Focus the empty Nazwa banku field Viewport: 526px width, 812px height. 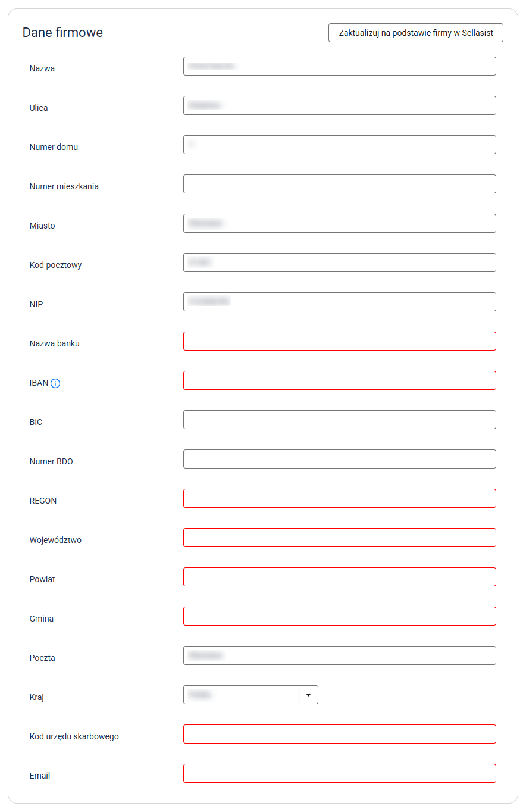339,341
